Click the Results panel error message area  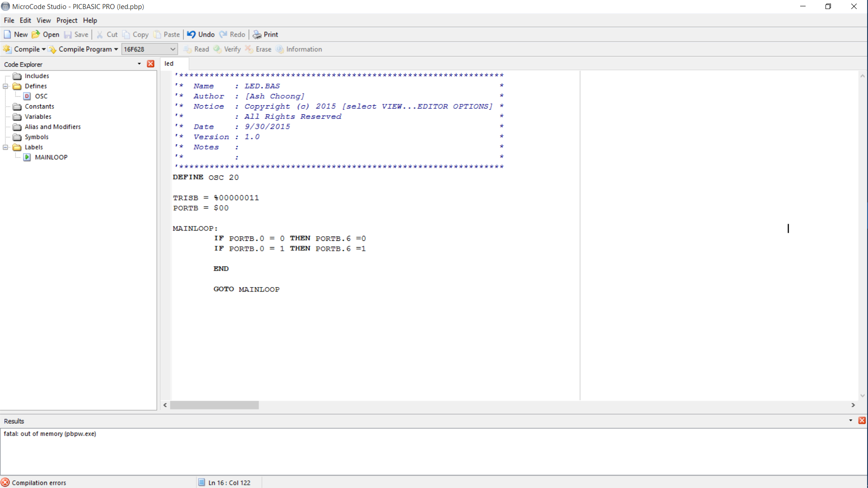(x=50, y=434)
